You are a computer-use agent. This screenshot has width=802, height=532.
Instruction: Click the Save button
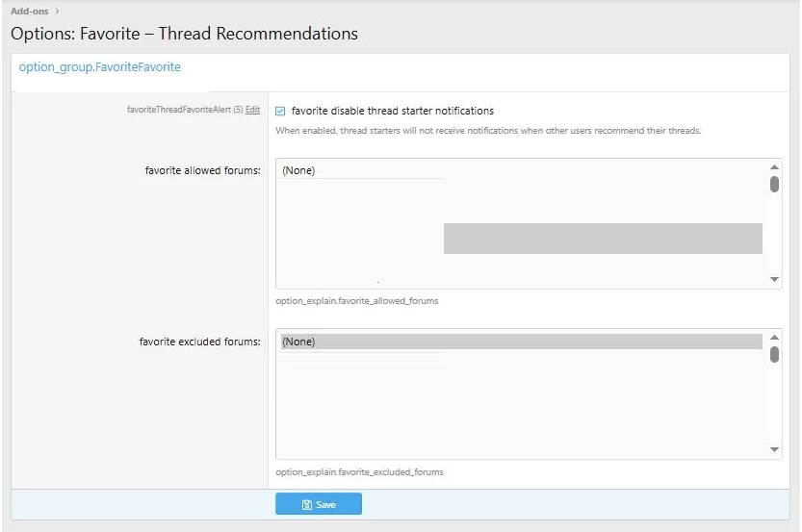tap(318, 504)
